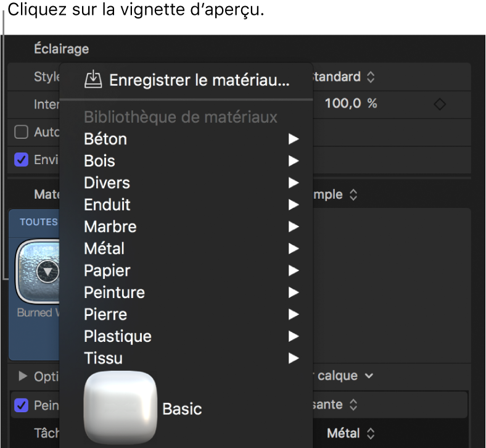Click the Enregistrer le matériau save icon
This screenshot has width=486, height=448.
[x=93, y=79]
